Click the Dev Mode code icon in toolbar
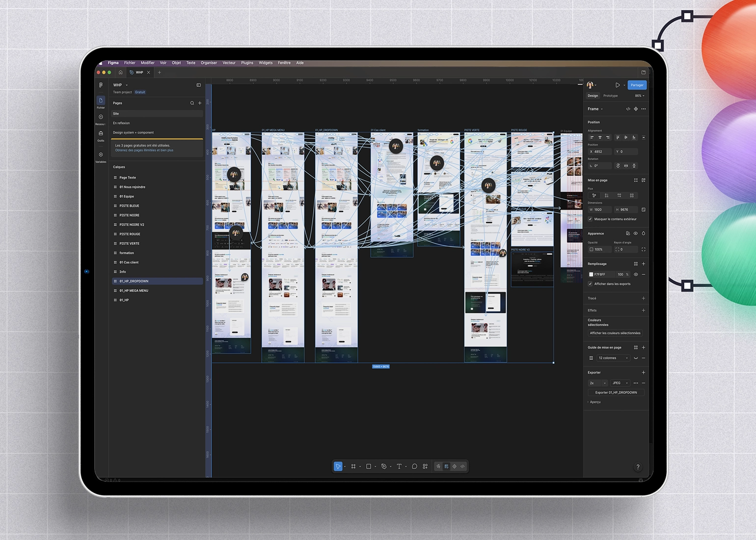 [462, 466]
